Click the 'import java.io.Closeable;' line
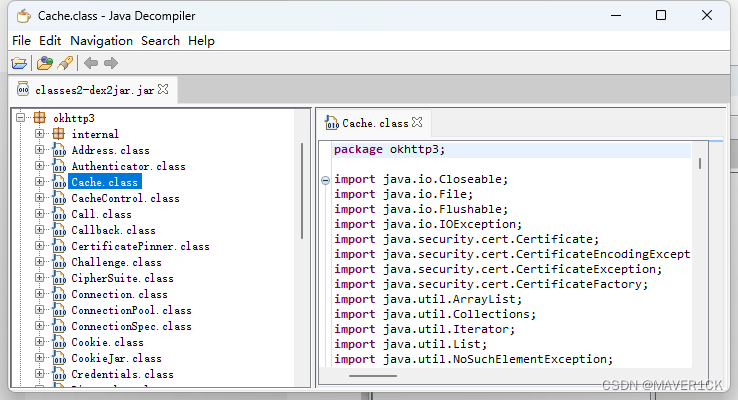 pyautogui.click(x=421, y=179)
